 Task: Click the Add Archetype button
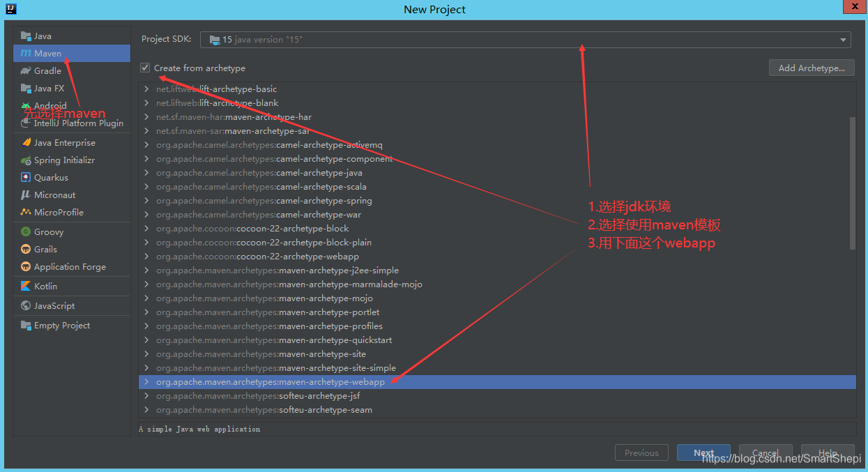pyautogui.click(x=812, y=68)
